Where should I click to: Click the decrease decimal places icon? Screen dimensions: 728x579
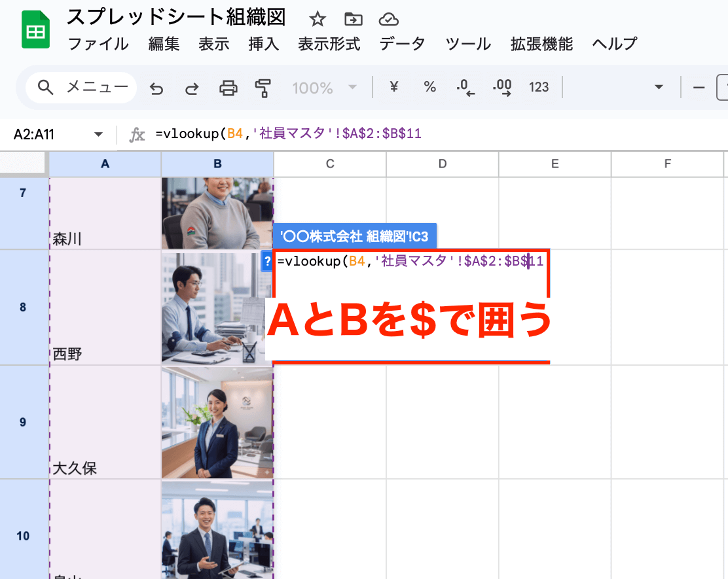465,87
